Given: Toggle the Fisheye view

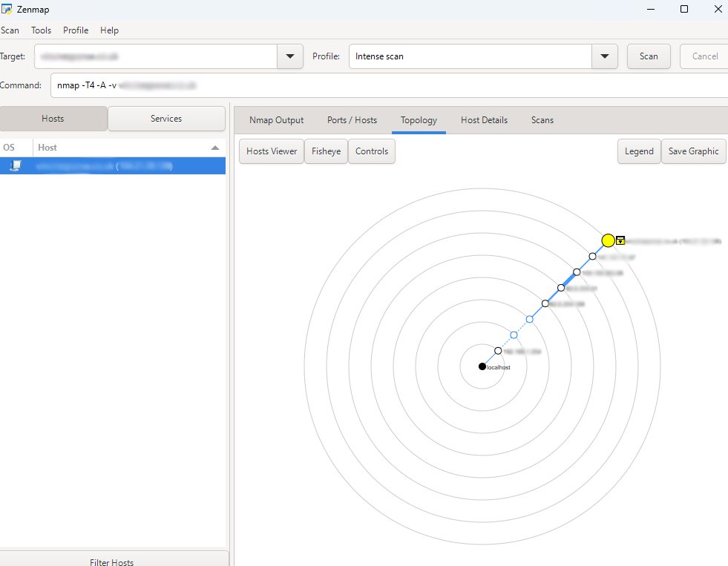Looking at the screenshot, I should click(326, 151).
